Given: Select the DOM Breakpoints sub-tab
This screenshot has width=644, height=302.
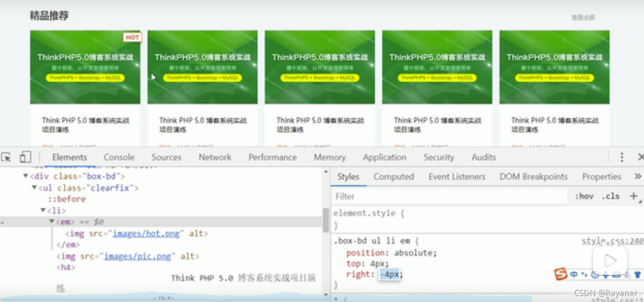Looking at the screenshot, I should 533,177.
